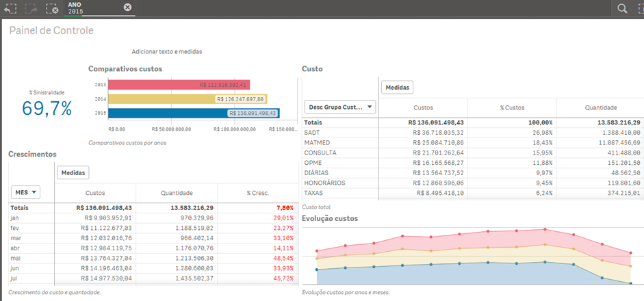Clear all selections using toolbar icon
The image size is (644, 301).
[51, 8]
